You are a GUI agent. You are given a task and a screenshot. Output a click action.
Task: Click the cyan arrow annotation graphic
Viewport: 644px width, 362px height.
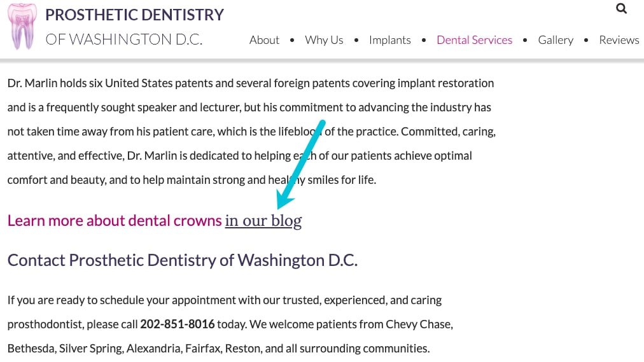pos(300,165)
